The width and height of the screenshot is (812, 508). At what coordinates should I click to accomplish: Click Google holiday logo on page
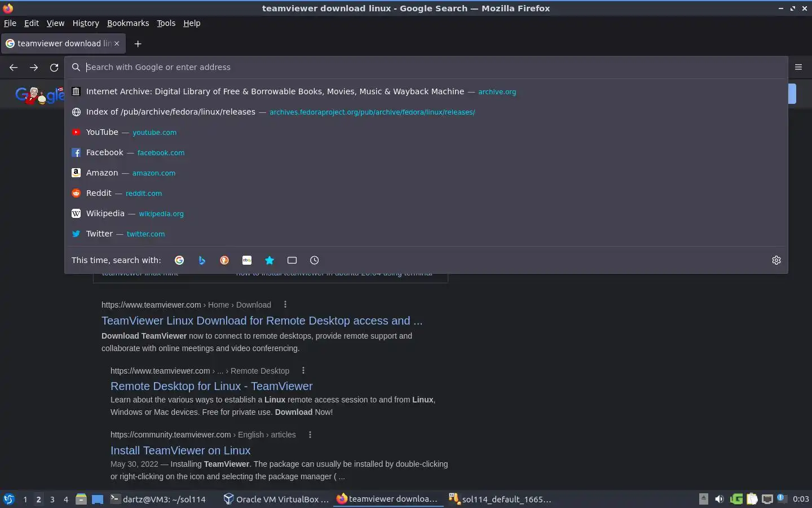[x=39, y=95]
